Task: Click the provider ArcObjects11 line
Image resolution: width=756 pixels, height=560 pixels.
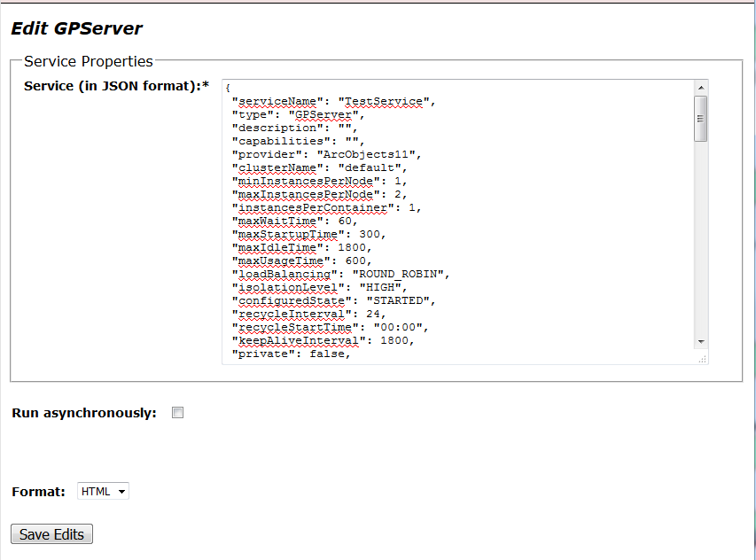Action: 324,155
